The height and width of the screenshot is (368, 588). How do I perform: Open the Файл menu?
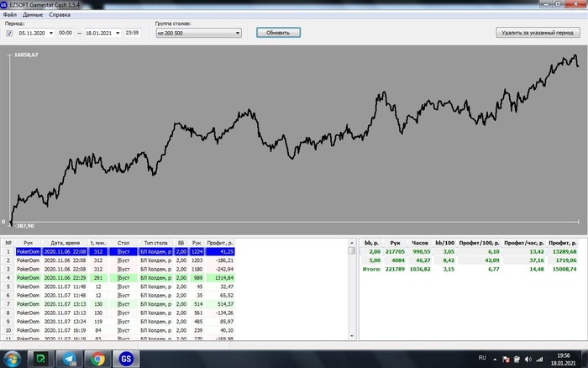click(x=10, y=14)
